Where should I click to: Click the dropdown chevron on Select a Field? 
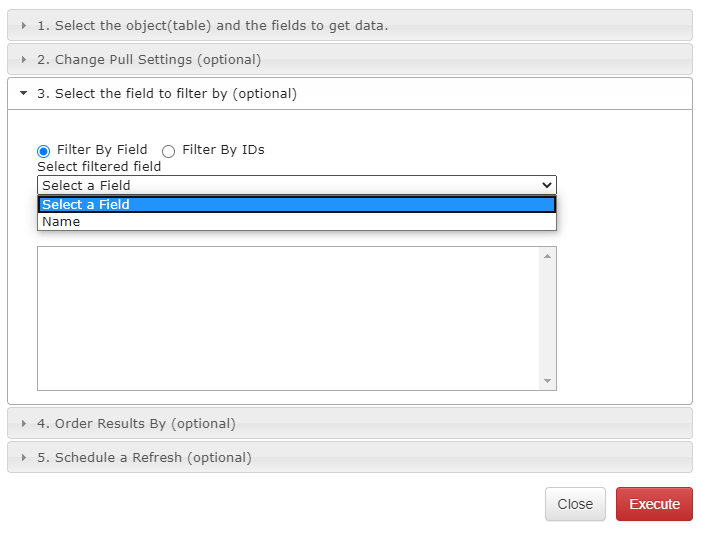point(546,185)
